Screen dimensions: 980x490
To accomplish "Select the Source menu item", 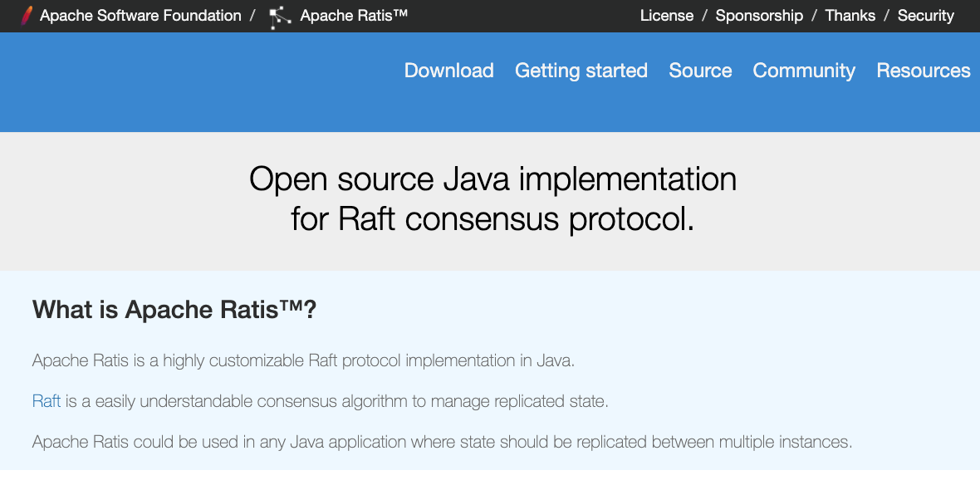I will [x=700, y=71].
